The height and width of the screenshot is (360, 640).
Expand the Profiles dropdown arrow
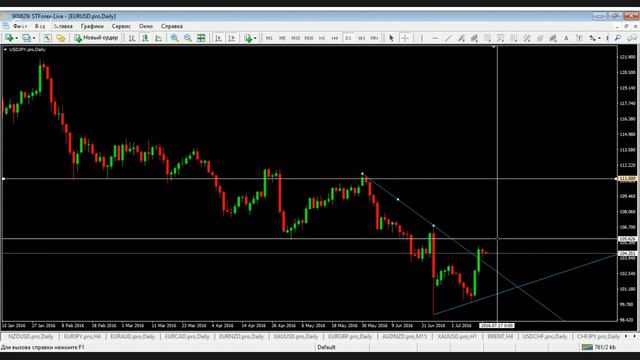tap(34, 38)
